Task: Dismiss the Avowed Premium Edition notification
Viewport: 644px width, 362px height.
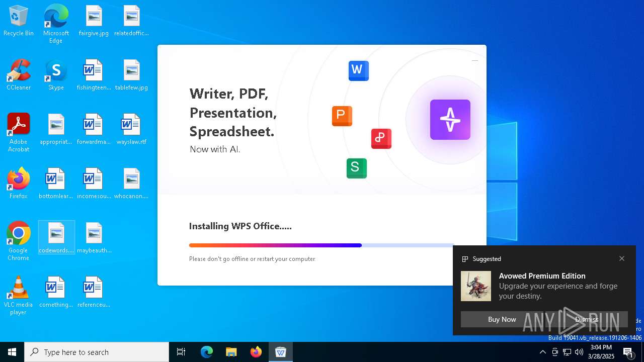Action: coord(587,319)
